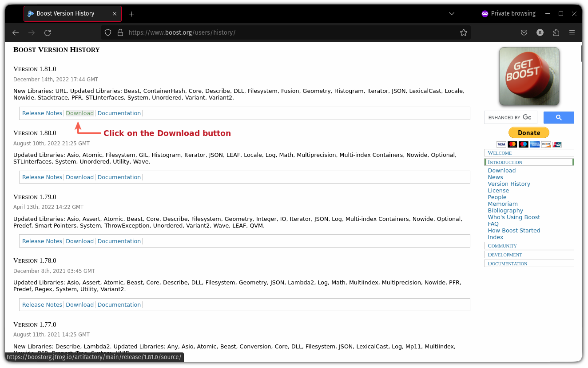Screen dimensions: 588x368
Task: Open Release Notes for Version 1.80.0
Action: click(x=42, y=177)
